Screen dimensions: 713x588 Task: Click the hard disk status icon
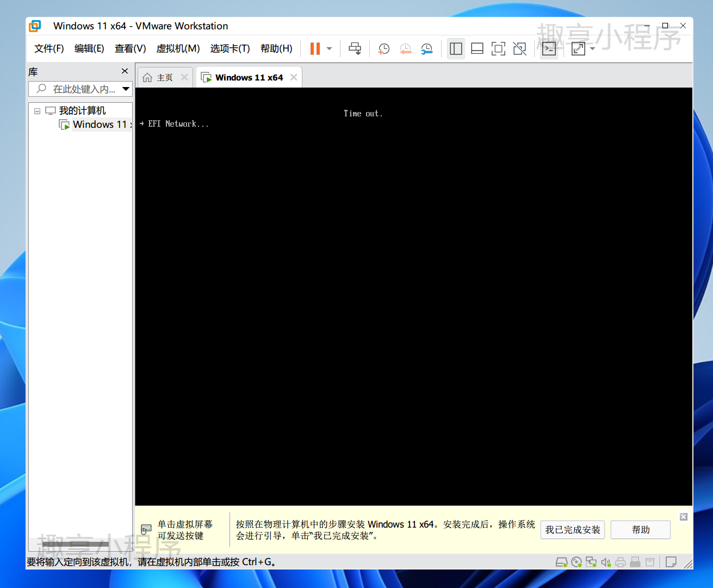coord(562,562)
